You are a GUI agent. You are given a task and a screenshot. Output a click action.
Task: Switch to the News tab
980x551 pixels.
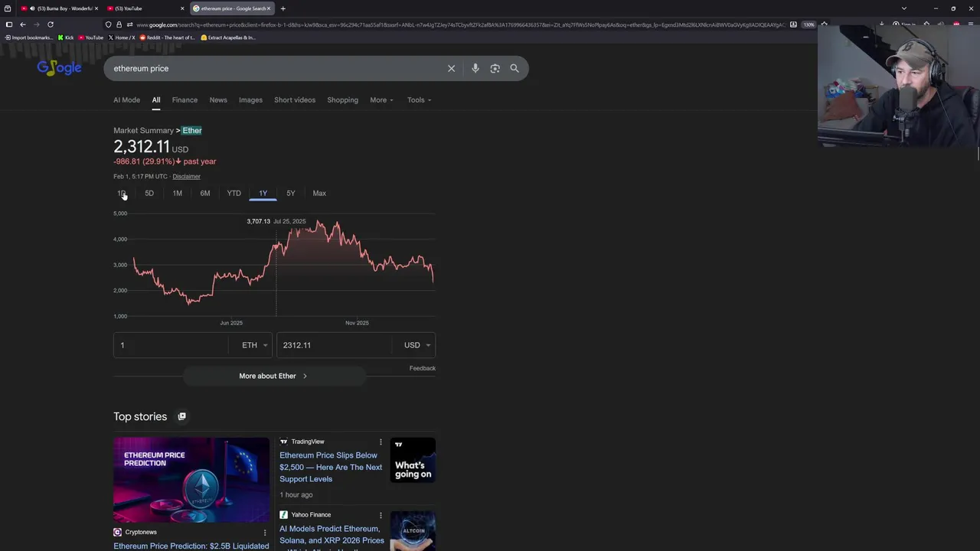pyautogui.click(x=218, y=99)
